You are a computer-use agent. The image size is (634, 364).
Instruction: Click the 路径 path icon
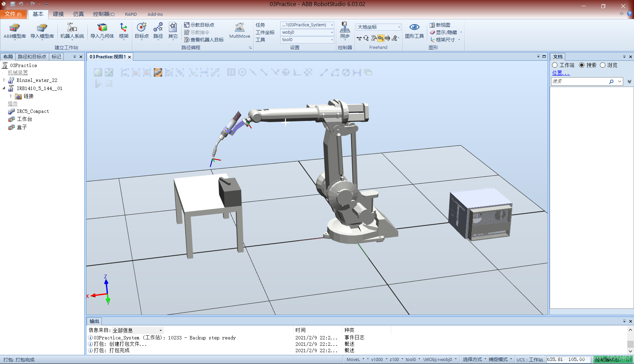pyautogui.click(x=158, y=31)
